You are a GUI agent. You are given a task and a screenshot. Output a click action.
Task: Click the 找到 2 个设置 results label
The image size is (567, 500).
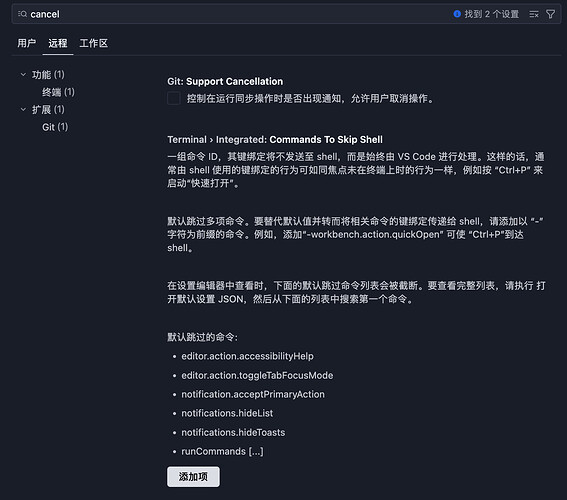point(491,14)
